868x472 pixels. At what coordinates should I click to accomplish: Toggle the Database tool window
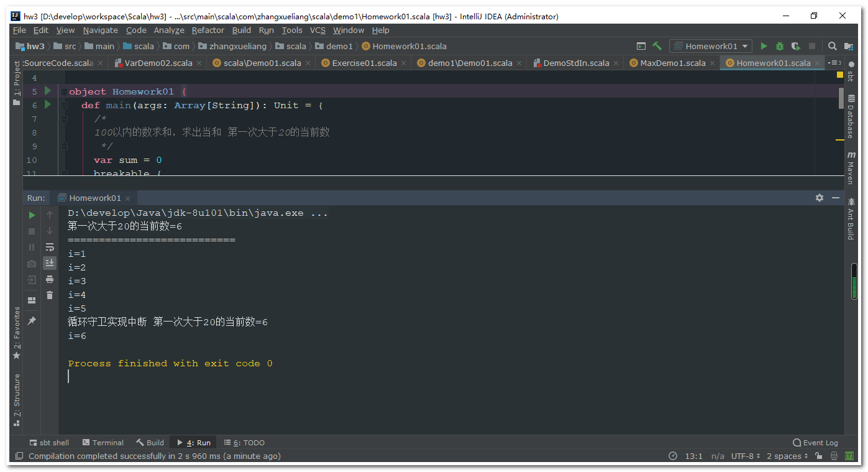point(851,116)
